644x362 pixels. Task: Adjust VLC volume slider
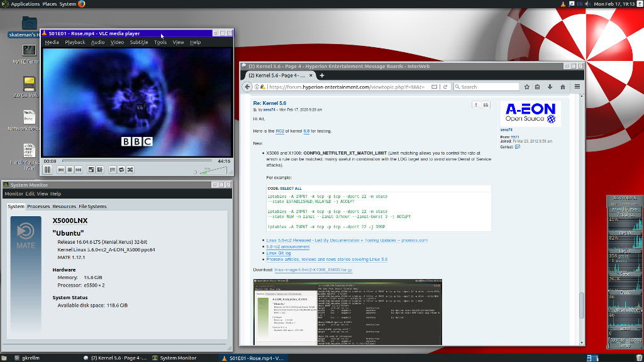(213, 170)
